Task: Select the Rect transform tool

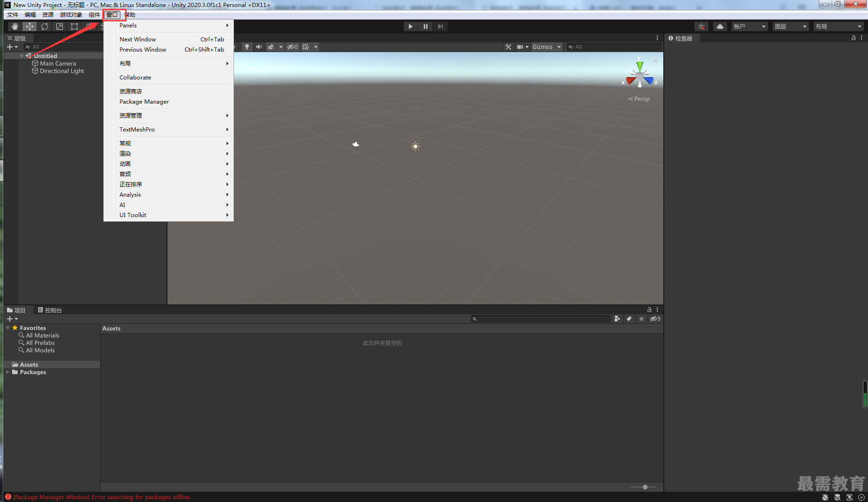Action: (74, 26)
